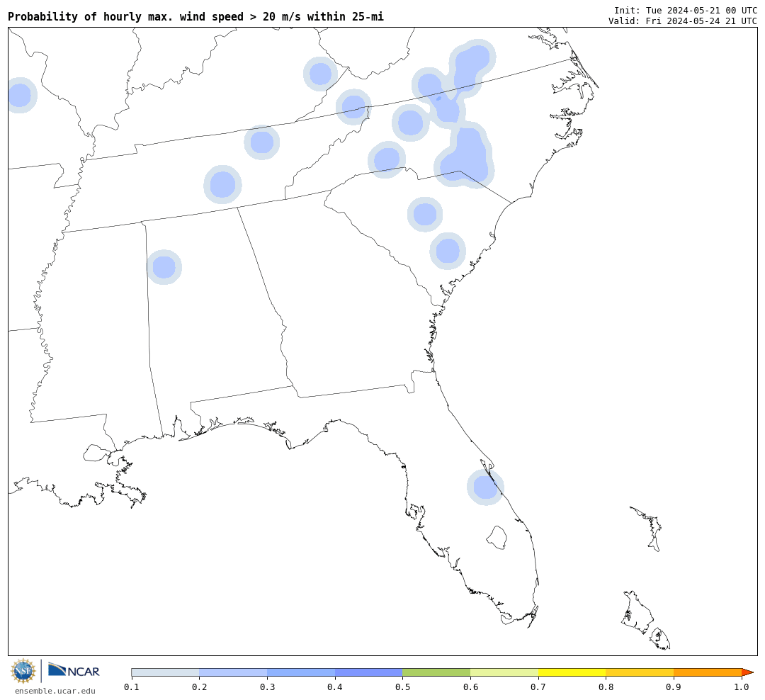Click Lake Okeechobee outline in Florida

click(497, 538)
